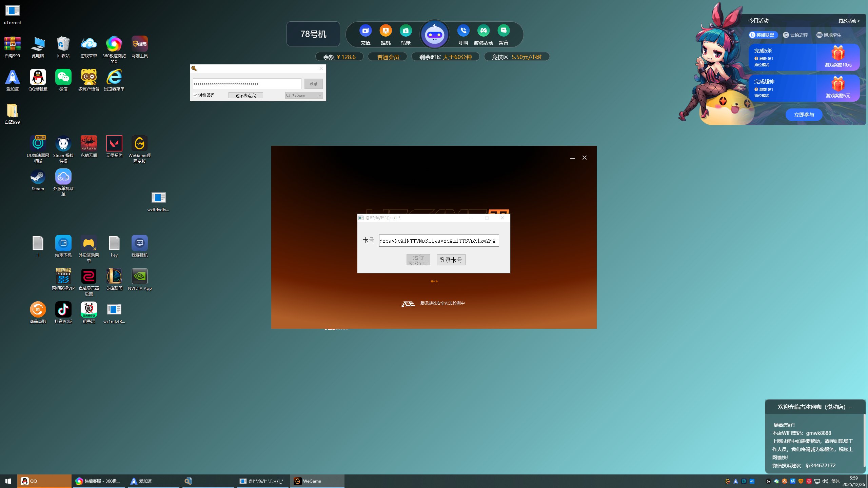Click the 卡号 text input field

click(x=439, y=241)
